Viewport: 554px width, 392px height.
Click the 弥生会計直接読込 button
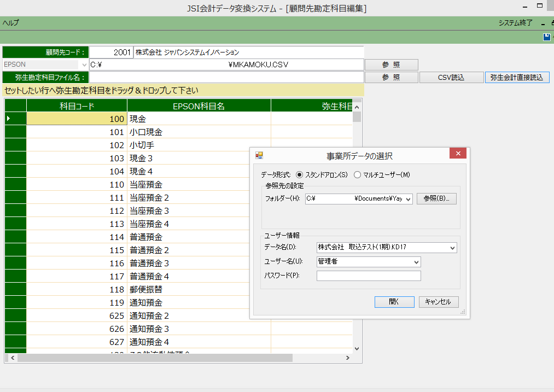point(517,78)
